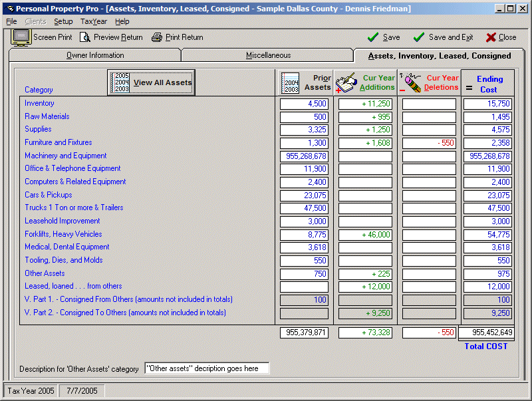
Task: Click the Other Assets description field
Action: tap(207, 368)
